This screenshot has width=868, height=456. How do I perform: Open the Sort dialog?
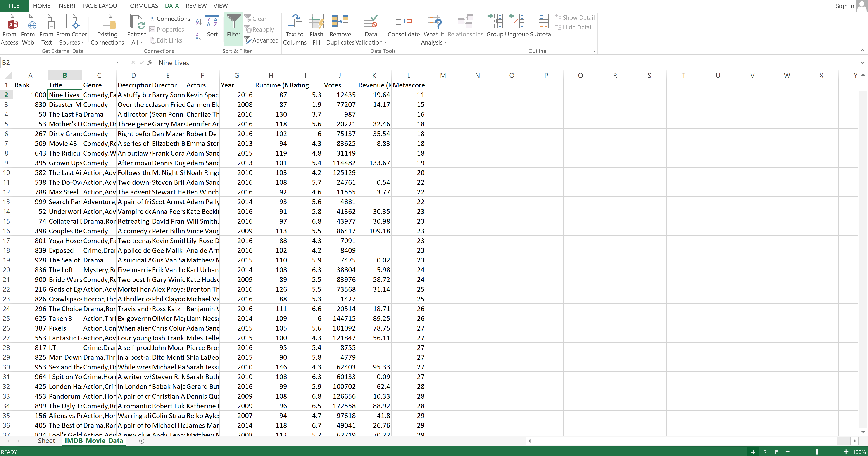[212, 26]
